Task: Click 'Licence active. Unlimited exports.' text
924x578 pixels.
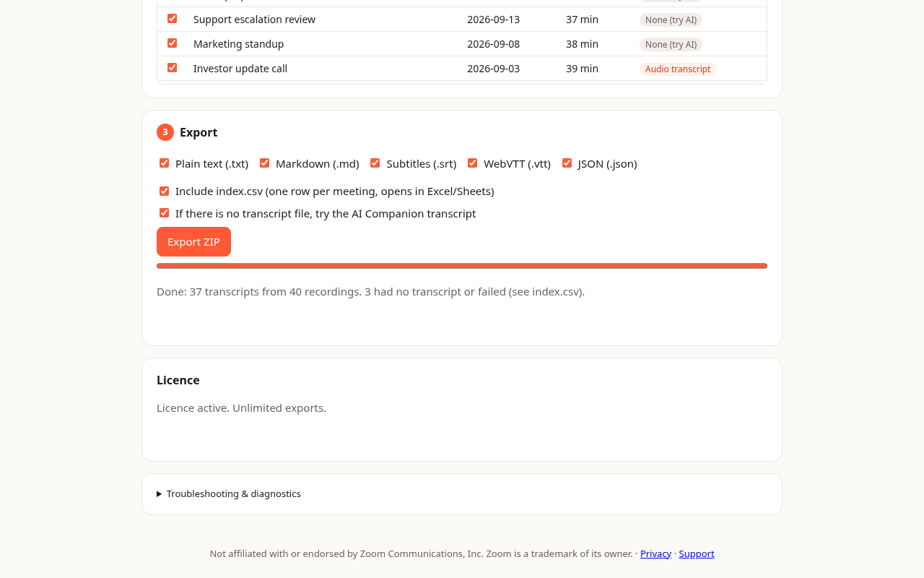Action: [x=241, y=408]
